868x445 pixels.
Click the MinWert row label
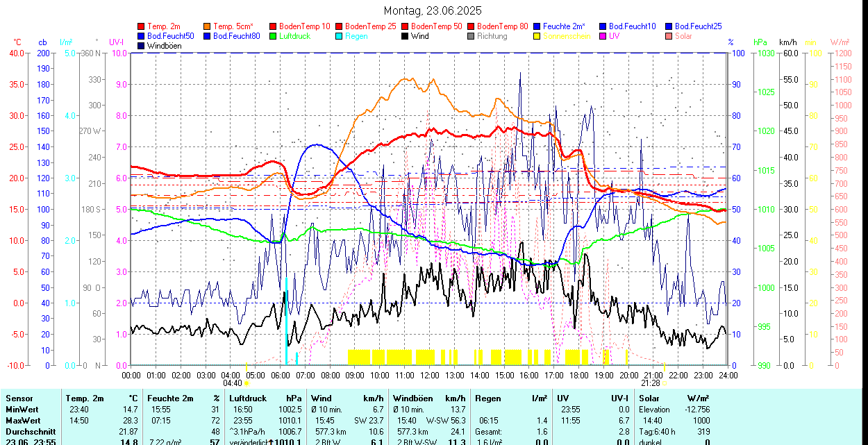click(x=22, y=410)
